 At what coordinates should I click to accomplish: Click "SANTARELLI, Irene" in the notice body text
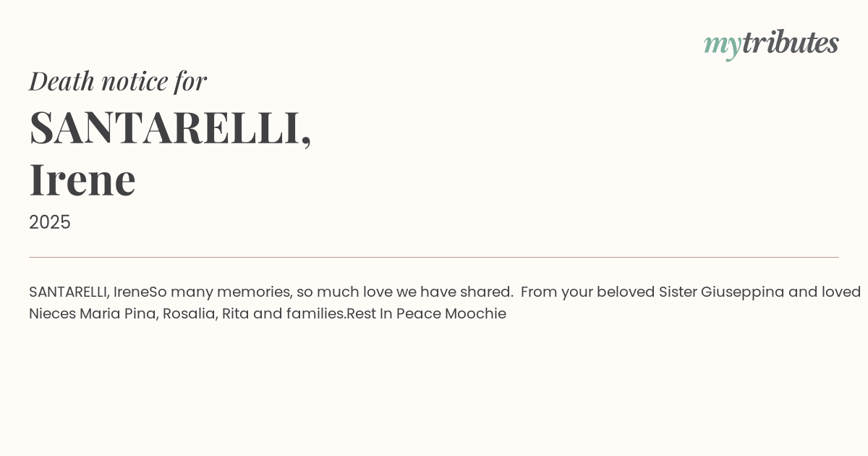click(x=88, y=292)
